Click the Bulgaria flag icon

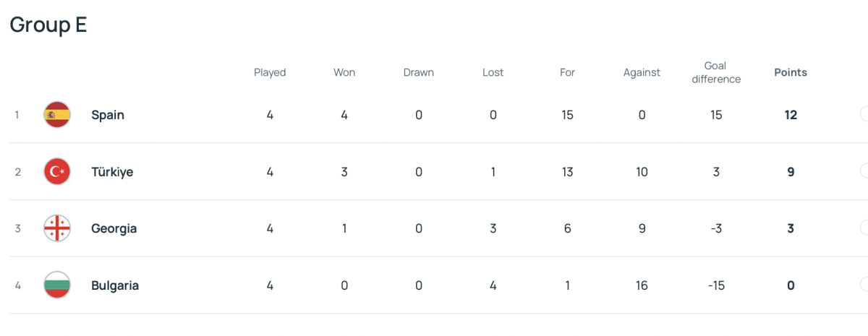[57, 285]
